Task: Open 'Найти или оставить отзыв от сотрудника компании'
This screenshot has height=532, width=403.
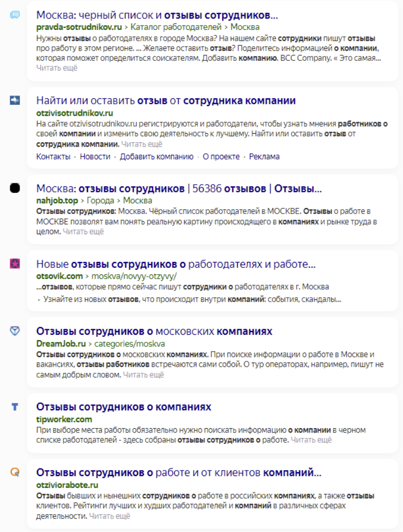Action: [x=166, y=101]
